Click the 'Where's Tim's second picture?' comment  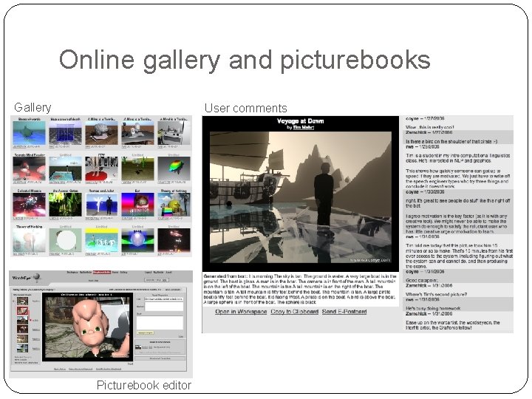[437, 295]
